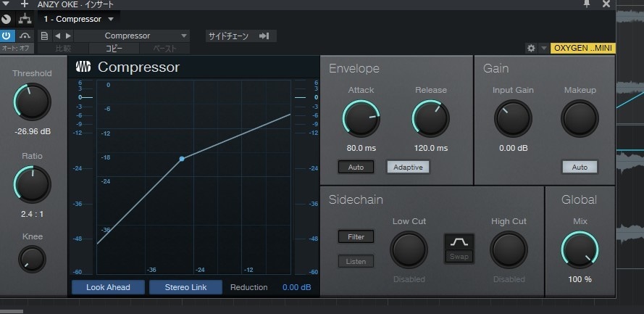Image resolution: width=644 pixels, height=314 pixels.
Task: Click the Input Gain knob
Action: [513, 118]
